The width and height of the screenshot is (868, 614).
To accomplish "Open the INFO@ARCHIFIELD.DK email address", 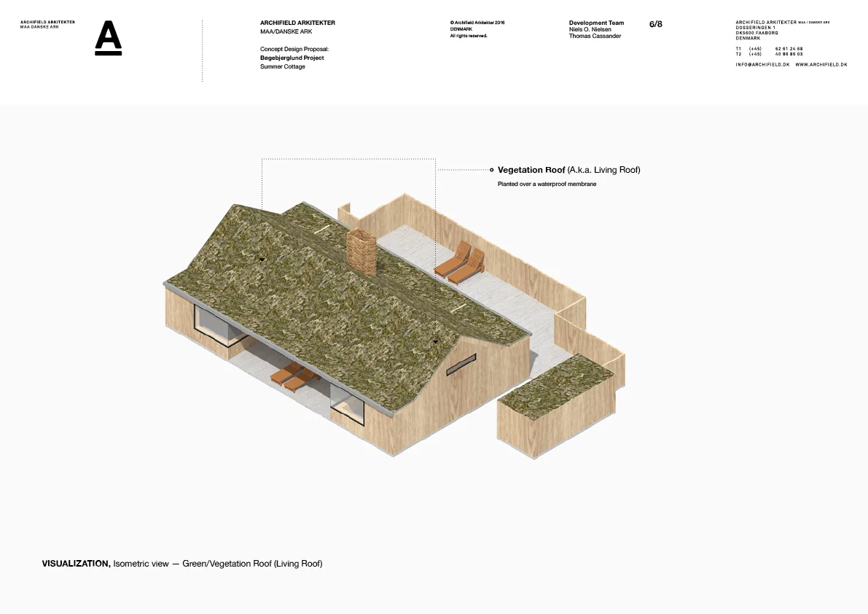I will pyautogui.click(x=762, y=65).
